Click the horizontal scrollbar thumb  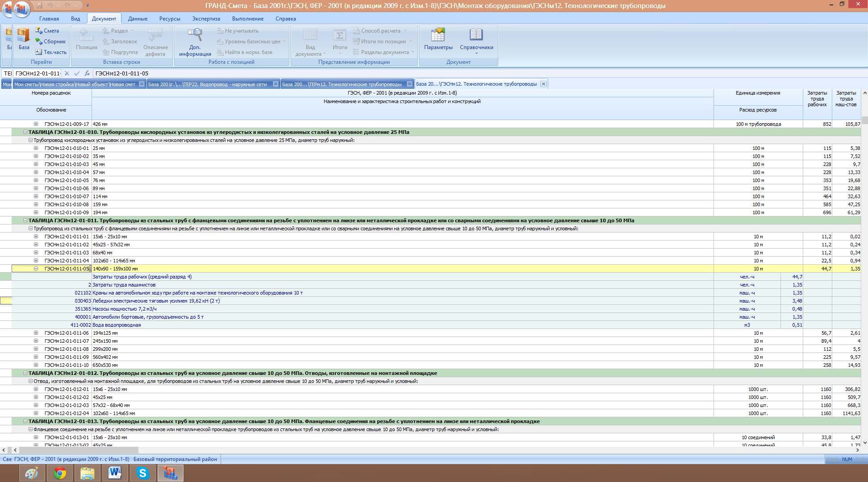tap(78, 450)
